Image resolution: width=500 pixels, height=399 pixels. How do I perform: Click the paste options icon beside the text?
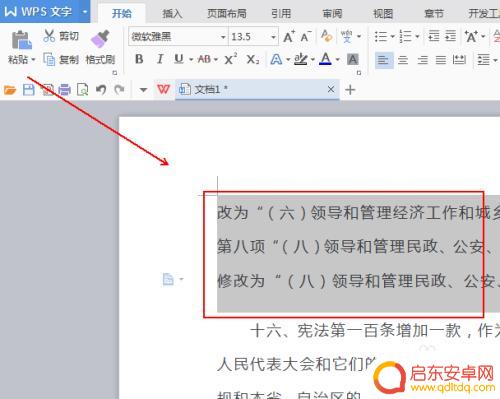click(169, 279)
